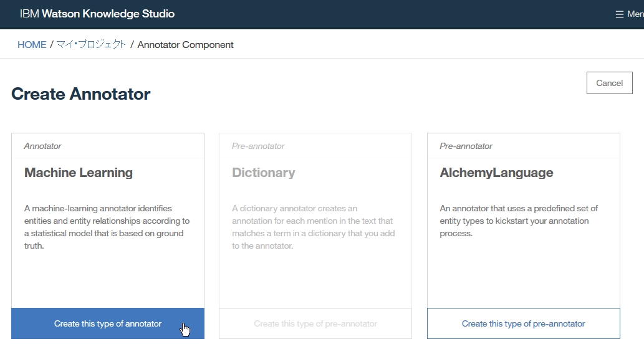Click the Pre-annotator label above AlchemyLanguage

[x=466, y=146]
